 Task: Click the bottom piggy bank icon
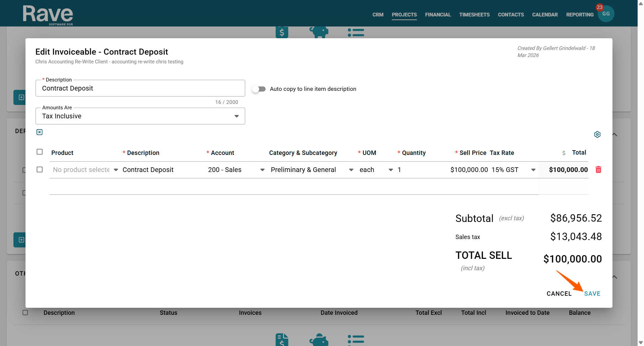319,339
